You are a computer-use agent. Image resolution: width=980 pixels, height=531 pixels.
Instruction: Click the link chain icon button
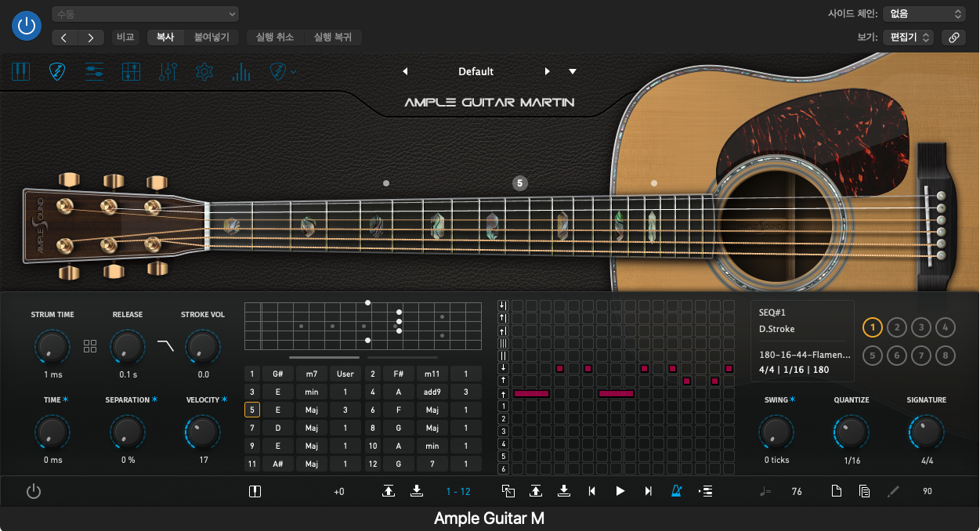[953, 38]
